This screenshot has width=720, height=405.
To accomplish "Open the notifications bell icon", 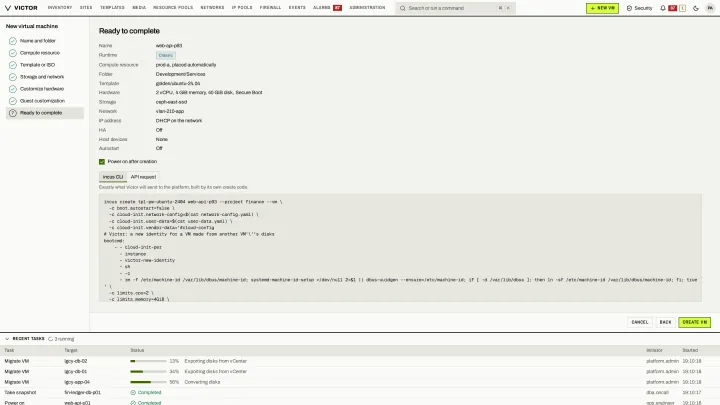I will (x=663, y=8).
